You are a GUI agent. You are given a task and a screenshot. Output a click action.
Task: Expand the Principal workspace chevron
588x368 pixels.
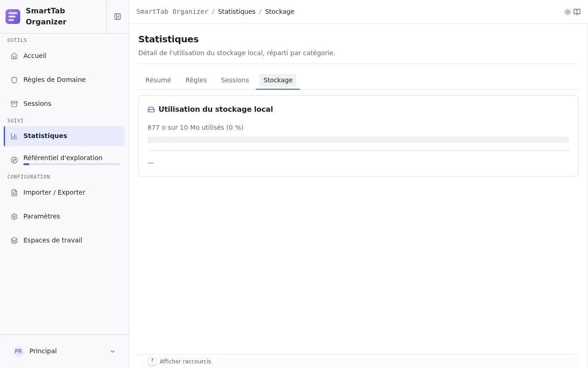(x=113, y=351)
